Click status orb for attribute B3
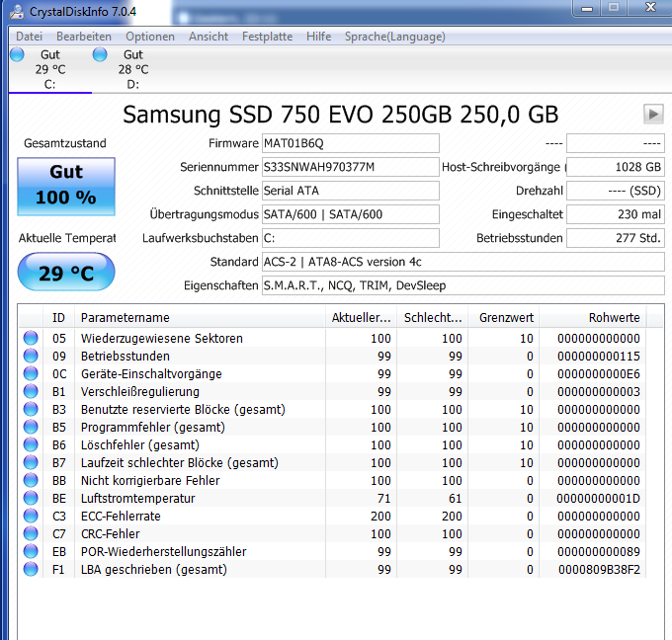Screen dimensions: 672x640 (31, 409)
